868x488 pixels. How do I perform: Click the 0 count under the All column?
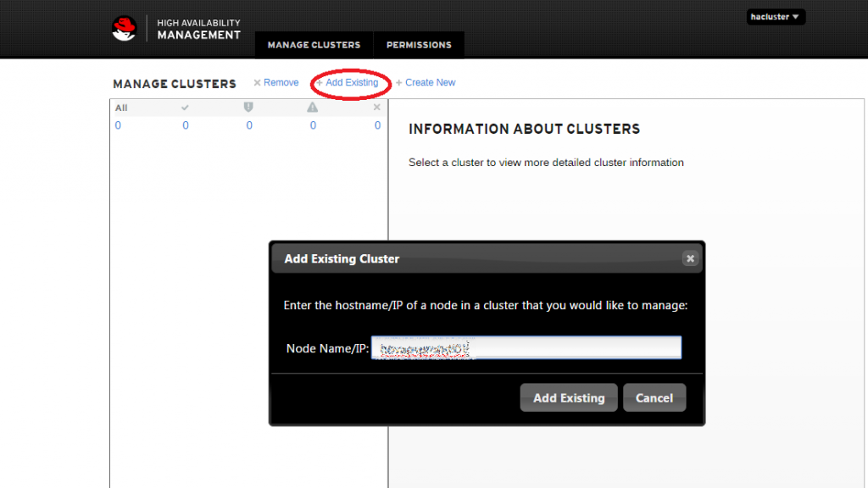[x=117, y=125]
